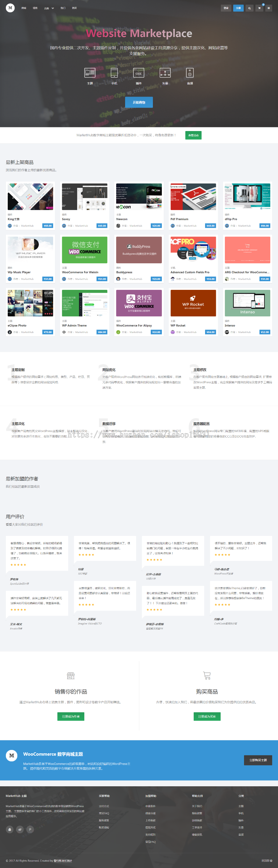Click the author avatar on the eClipse Photo card
Image resolution: width=278 pixels, height=868 pixels.
pos(10,332)
